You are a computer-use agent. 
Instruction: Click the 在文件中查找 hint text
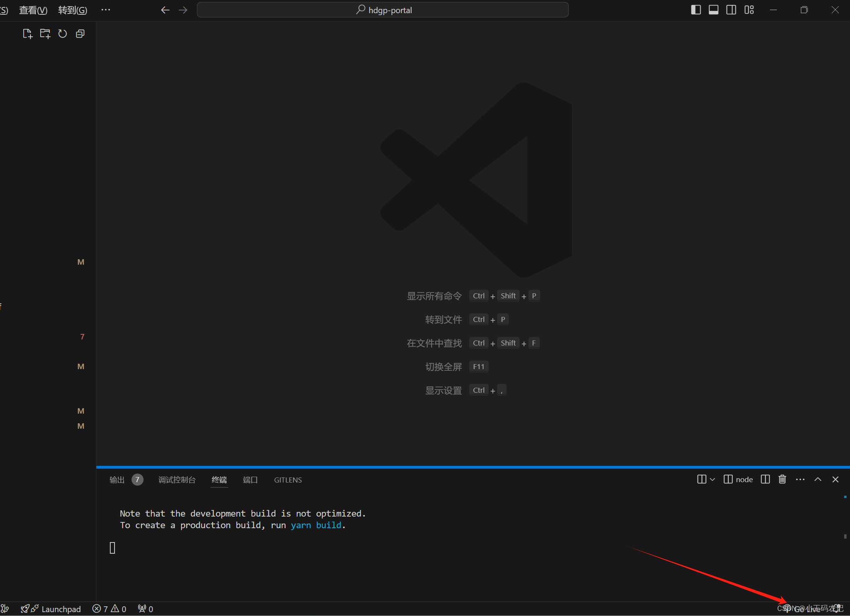(434, 343)
